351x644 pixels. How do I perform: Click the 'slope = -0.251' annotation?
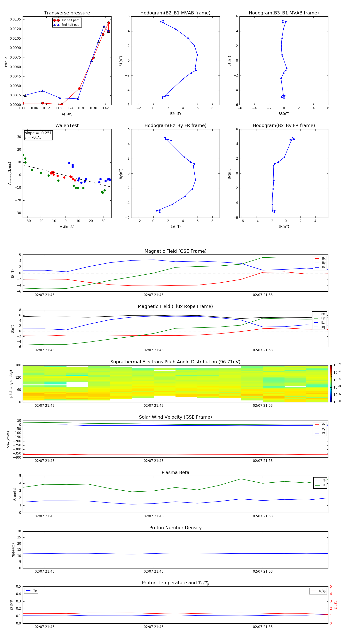point(38,133)
